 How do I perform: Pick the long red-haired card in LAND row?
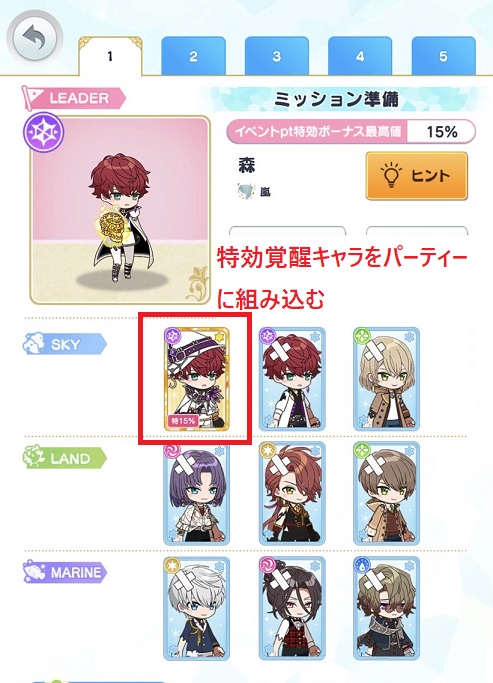click(x=292, y=494)
